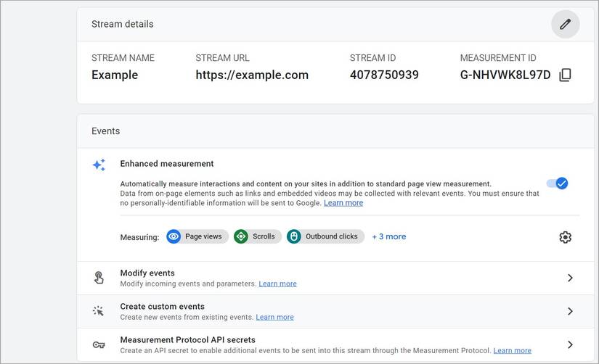Viewport: 599px width, 364px height.
Task: Open Measurement Protocol API secrets row title
Action: 187,340
